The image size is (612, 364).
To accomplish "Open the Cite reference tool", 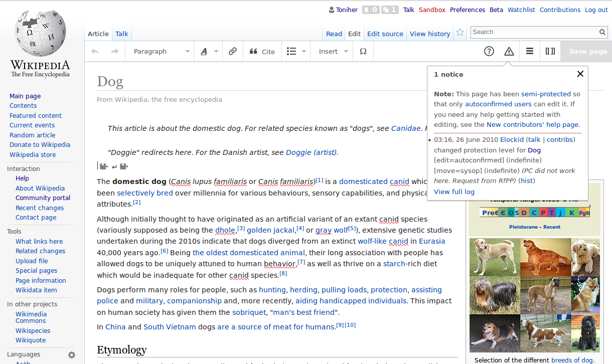I will [x=262, y=51].
